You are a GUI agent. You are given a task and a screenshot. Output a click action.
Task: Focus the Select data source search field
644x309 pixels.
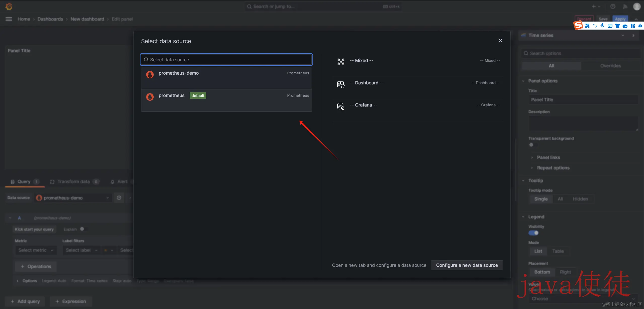pos(226,60)
